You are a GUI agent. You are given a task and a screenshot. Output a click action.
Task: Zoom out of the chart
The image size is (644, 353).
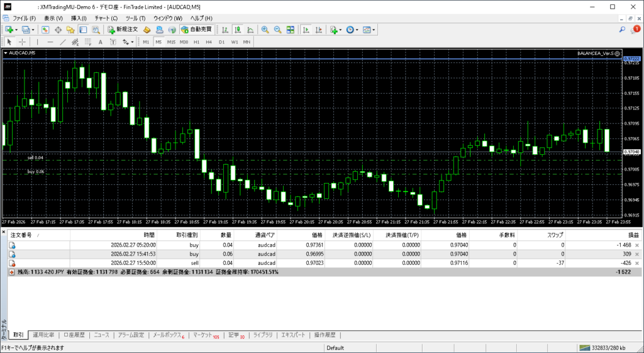(277, 30)
